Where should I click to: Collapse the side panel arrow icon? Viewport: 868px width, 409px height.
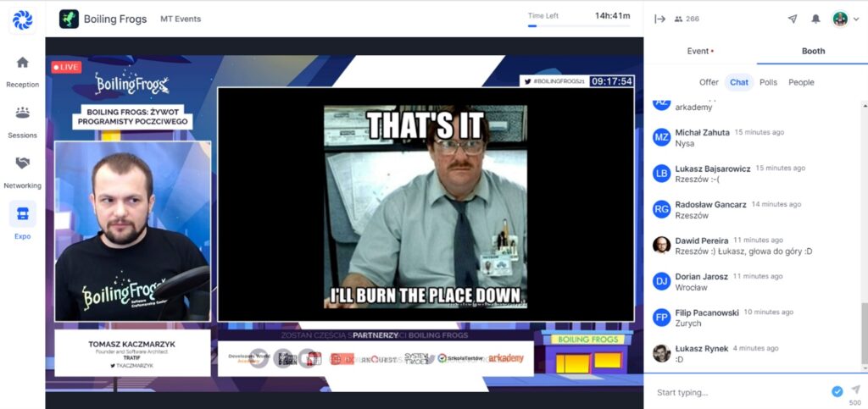(659, 19)
